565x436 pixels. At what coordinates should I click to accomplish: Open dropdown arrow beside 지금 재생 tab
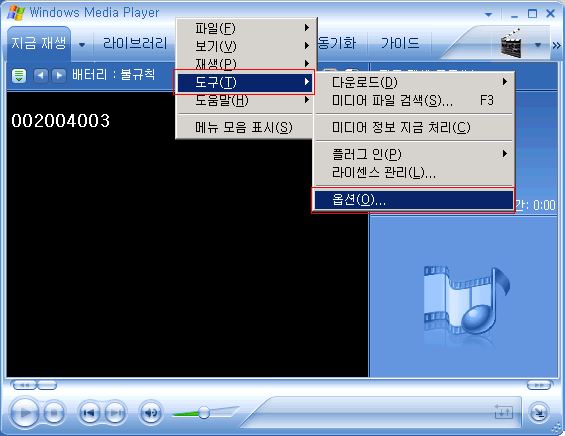pyautogui.click(x=82, y=45)
